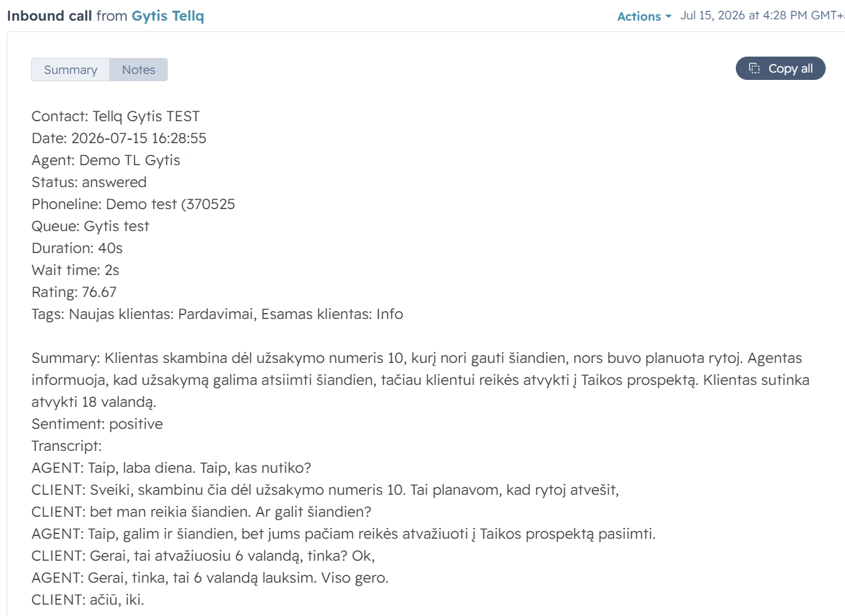Screen dimensions: 845x616
Task: Click the Tags line with Naujas klientas
Action: (217, 314)
